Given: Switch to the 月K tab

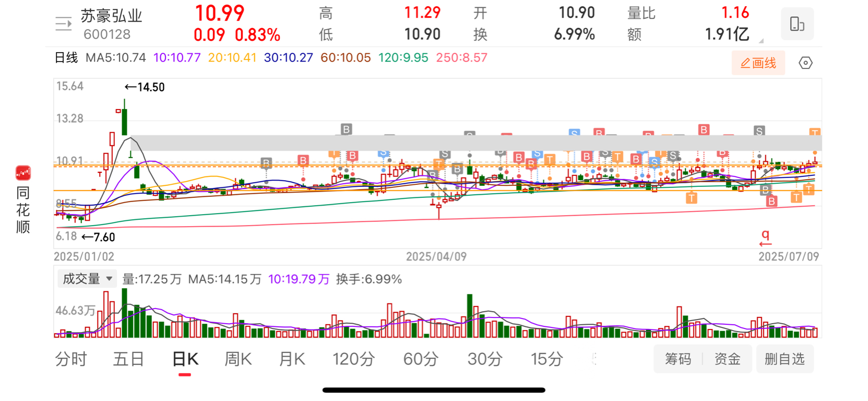Looking at the screenshot, I should pos(292,359).
